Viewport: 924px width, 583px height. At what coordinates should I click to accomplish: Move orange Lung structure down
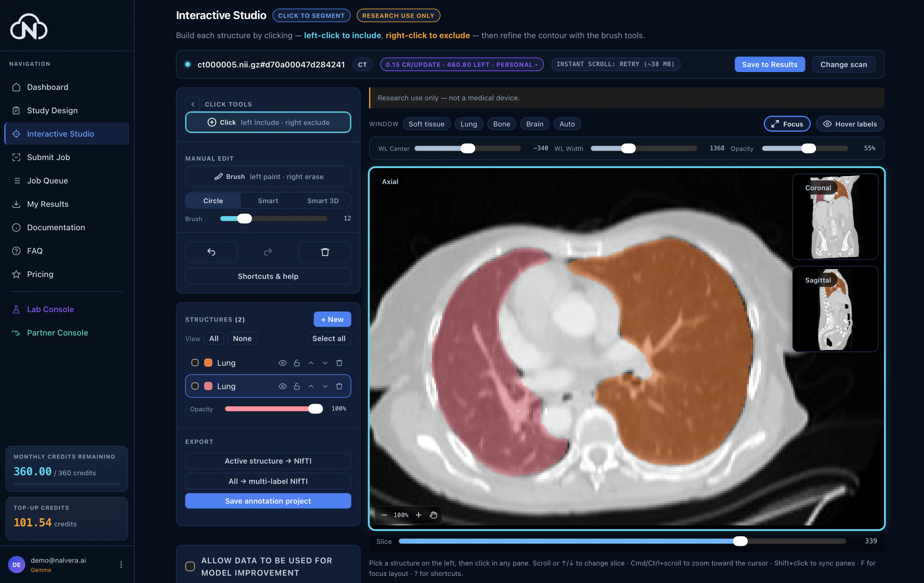click(325, 363)
